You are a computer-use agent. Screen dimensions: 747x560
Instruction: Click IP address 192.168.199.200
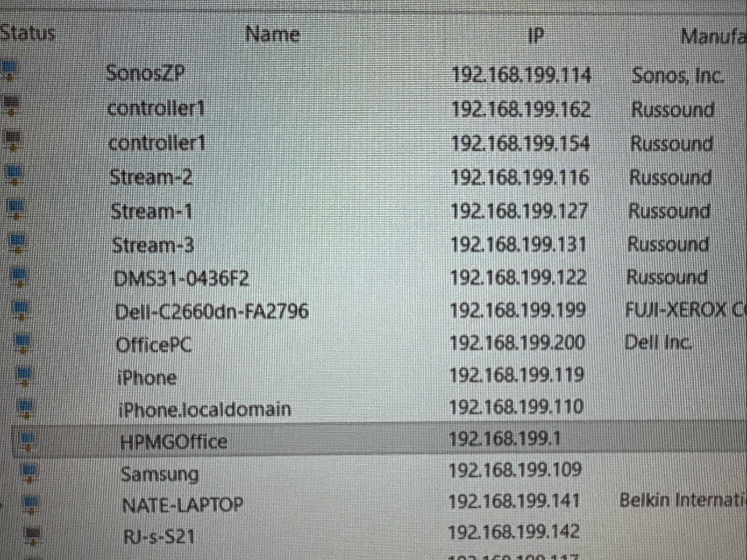click(x=517, y=342)
